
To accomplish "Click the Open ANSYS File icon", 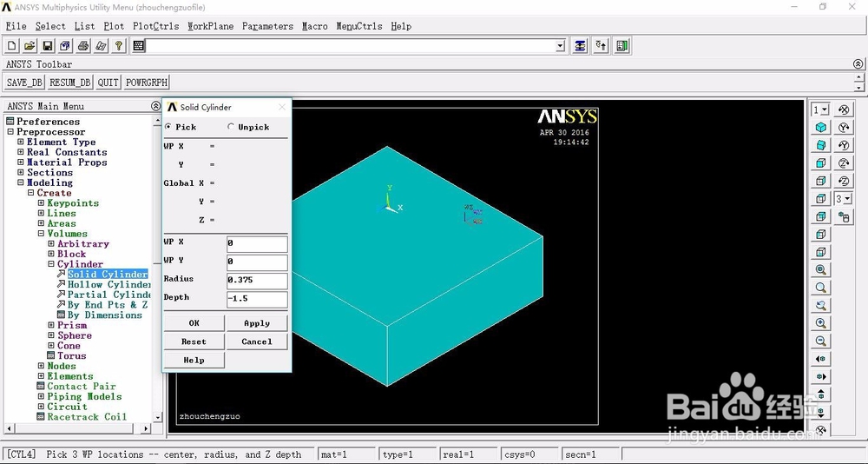I will 30,45.
